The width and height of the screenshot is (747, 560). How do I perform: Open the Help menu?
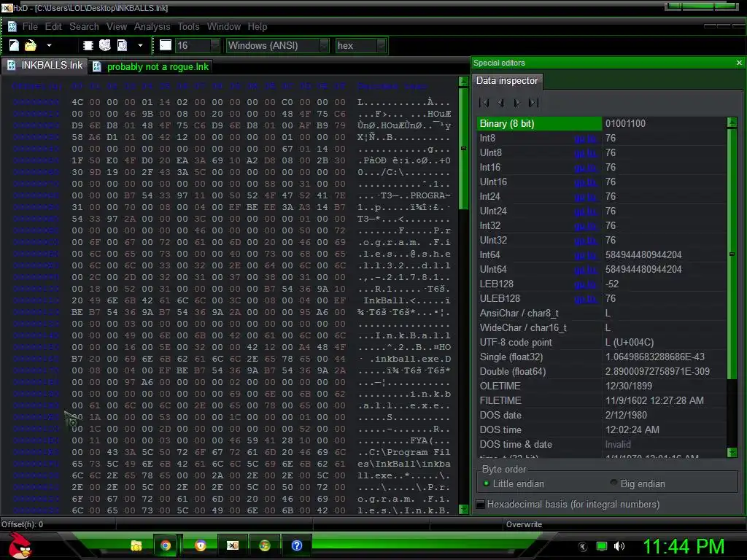tap(258, 27)
